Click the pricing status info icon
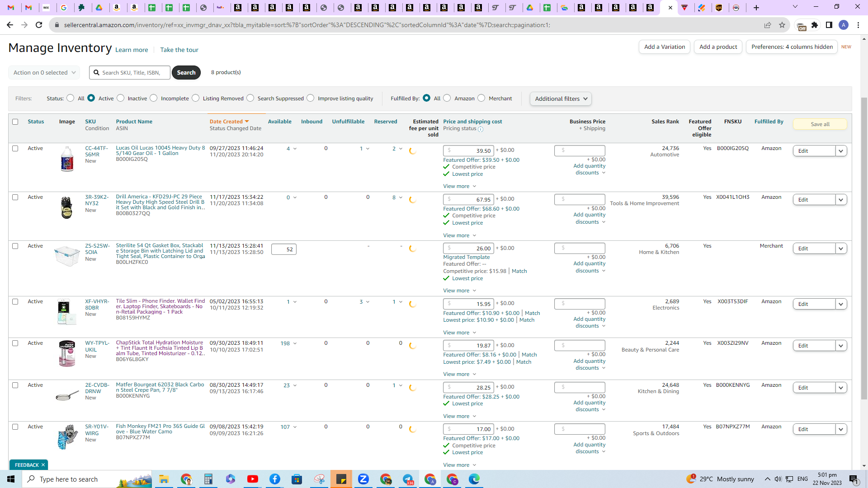Viewport: 868px width, 488px height. tap(481, 129)
